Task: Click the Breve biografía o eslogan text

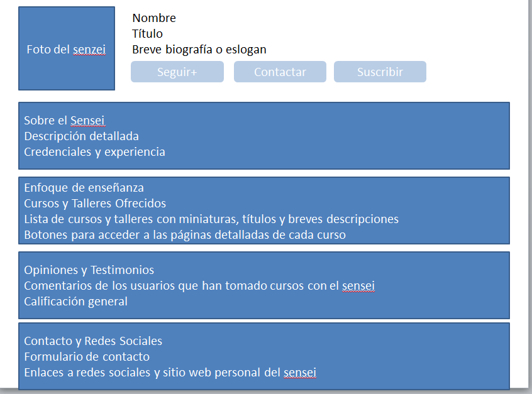Action: (199, 50)
